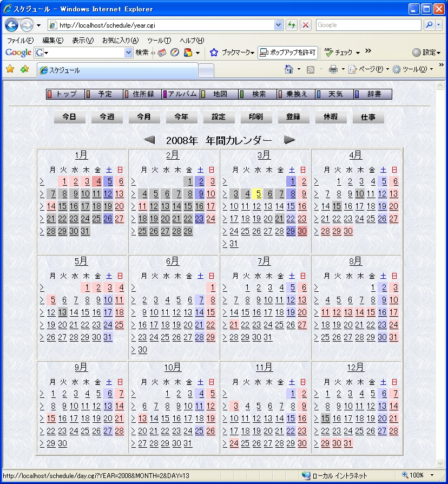Click the zoom level magnifier in status bar
The width and height of the screenshot is (448, 484).
coord(405,475)
